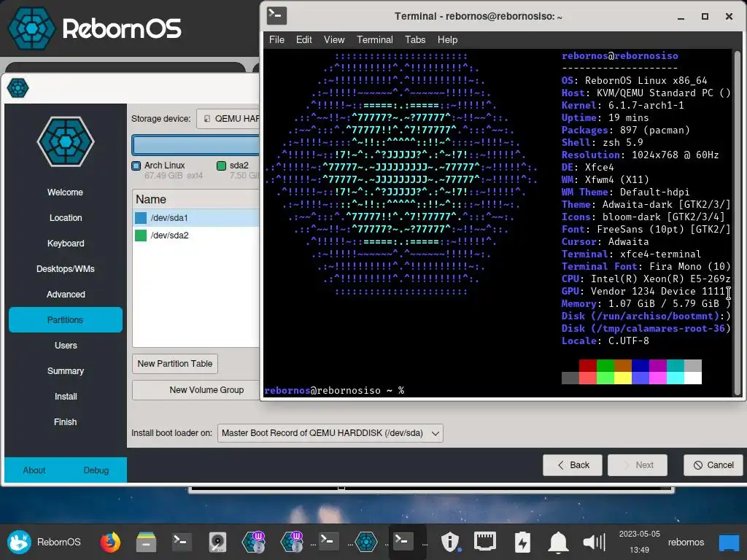Open the disk utility launcher in panel
This screenshot has height=560, width=747.
[217, 542]
